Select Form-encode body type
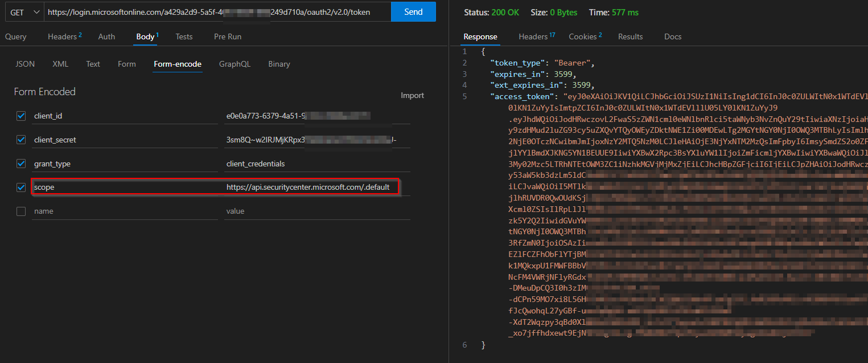This screenshot has height=363, width=868. 178,64
